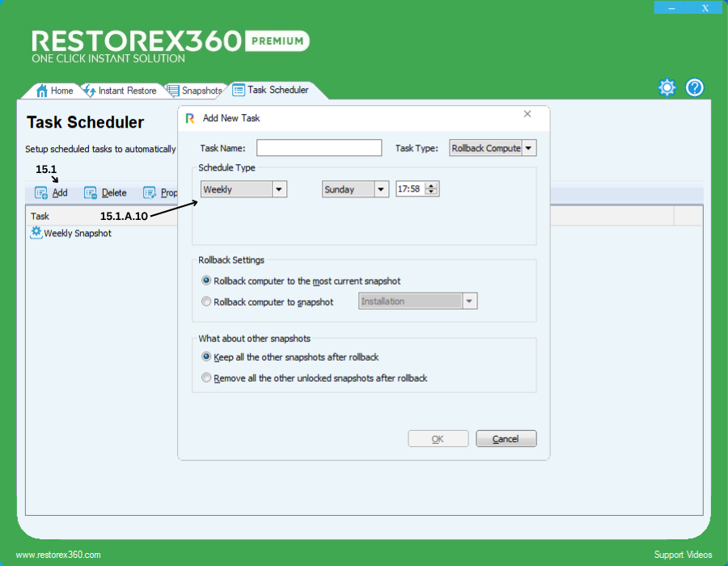728x566 pixels.
Task: Open the Weekly schedule type dropdown
Action: 279,189
